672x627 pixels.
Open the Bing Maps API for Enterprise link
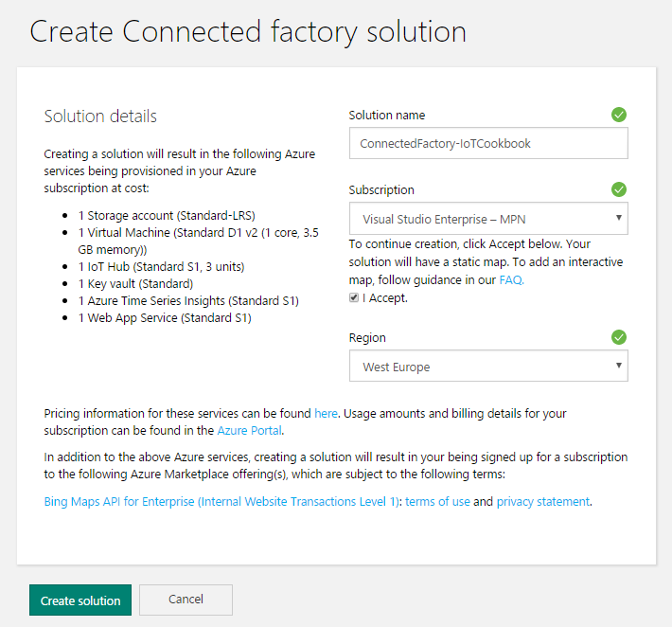point(221,502)
